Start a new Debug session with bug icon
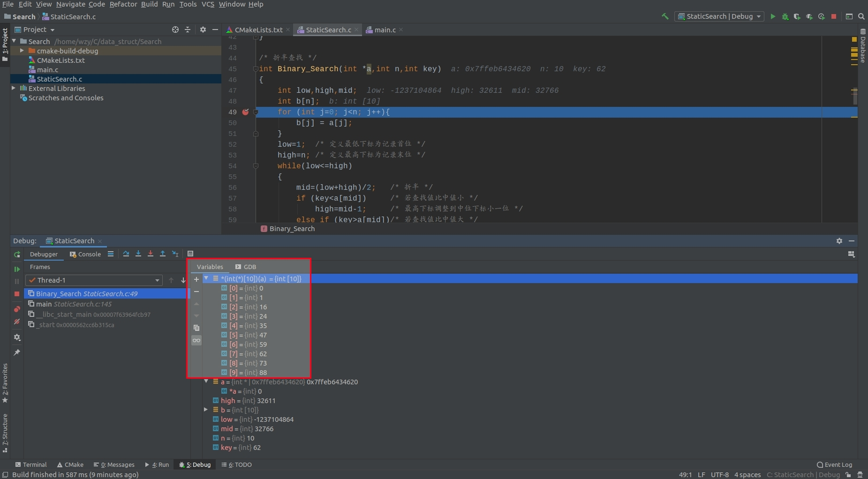Image resolution: width=868 pixels, height=479 pixels. (x=784, y=16)
